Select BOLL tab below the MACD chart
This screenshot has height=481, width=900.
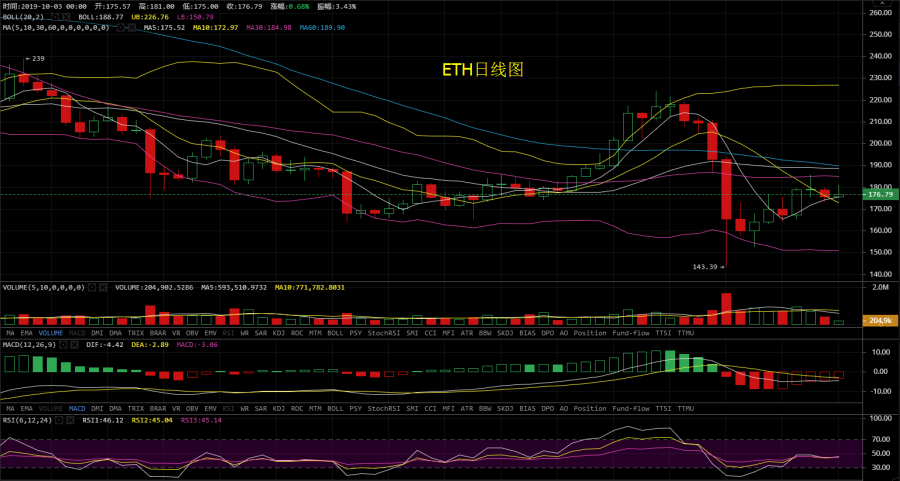click(335, 409)
